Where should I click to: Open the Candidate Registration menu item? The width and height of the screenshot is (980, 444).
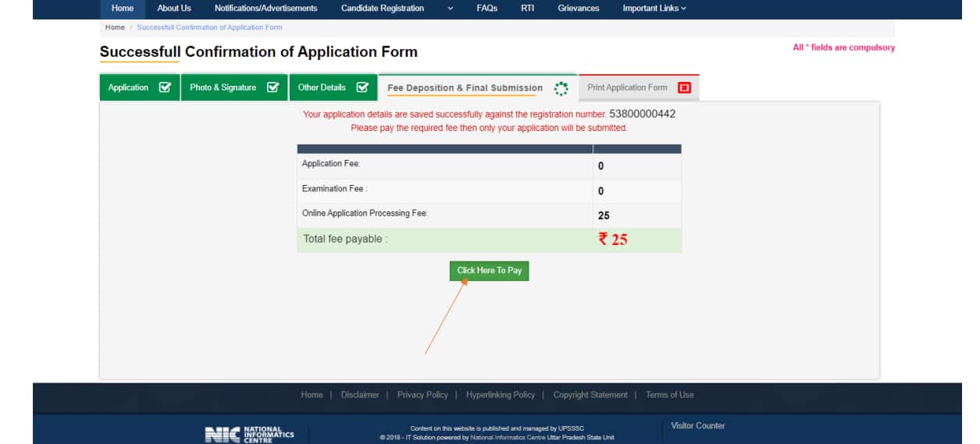383,9
